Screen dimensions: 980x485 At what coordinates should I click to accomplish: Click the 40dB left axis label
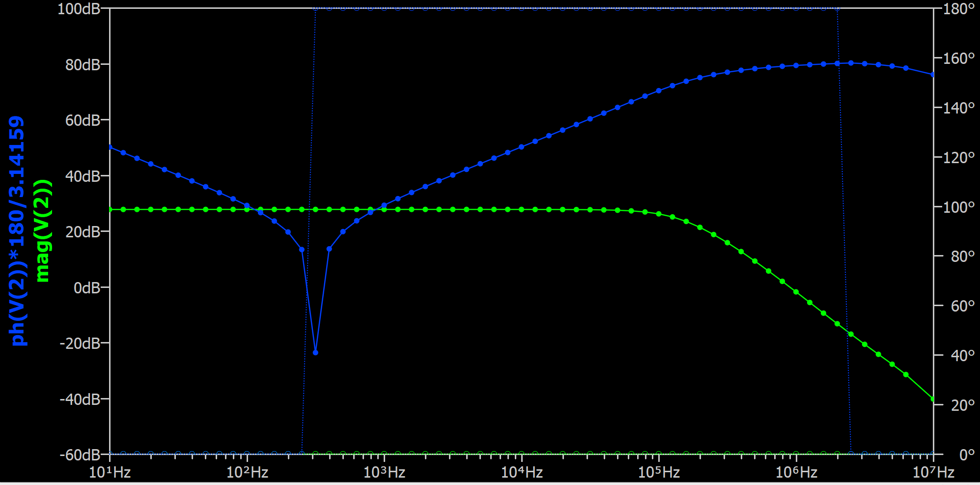[x=83, y=176]
